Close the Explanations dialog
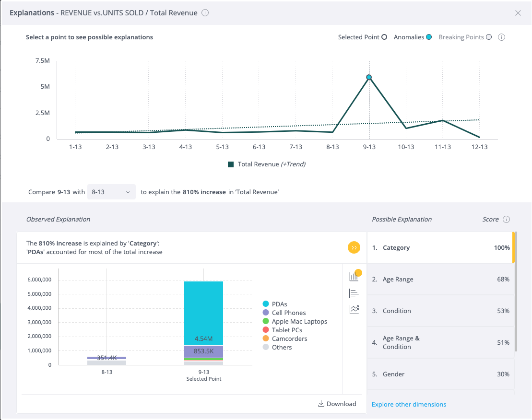This screenshot has height=420, width=532. (518, 13)
